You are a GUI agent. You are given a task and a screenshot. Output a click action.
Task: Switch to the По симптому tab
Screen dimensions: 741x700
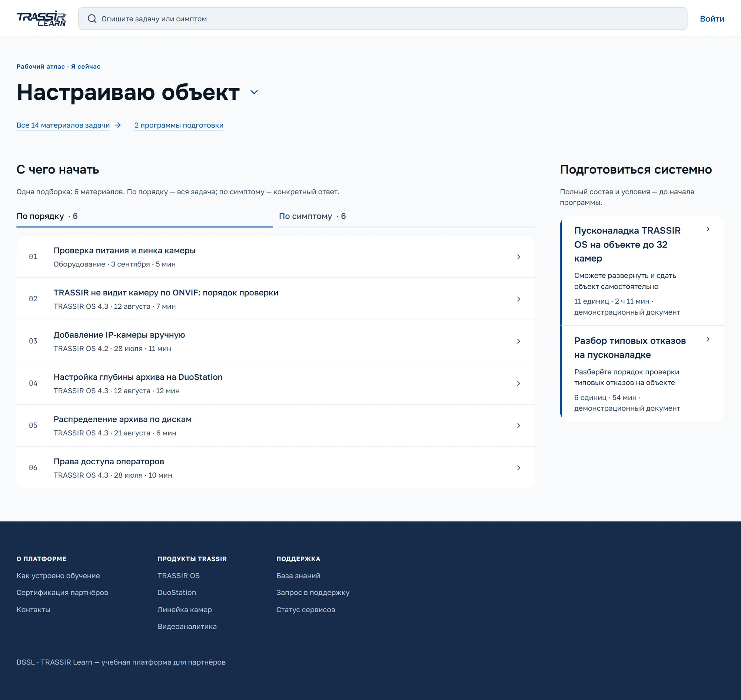point(407,216)
